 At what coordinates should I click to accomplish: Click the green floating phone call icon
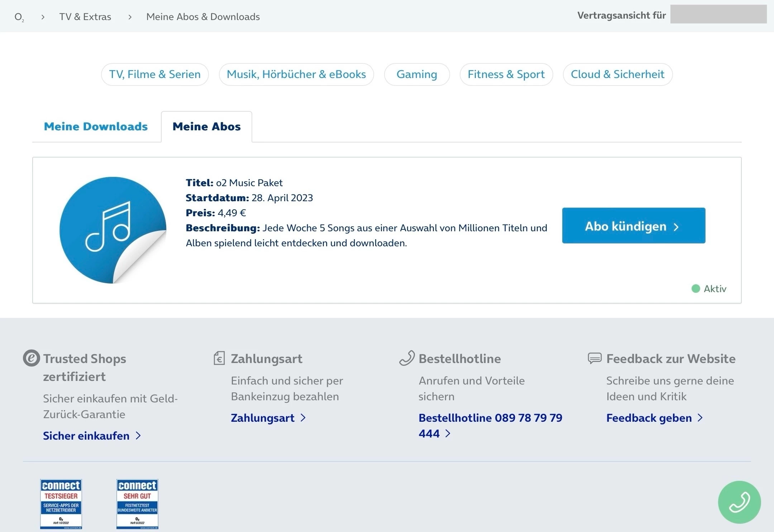click(x=739, y=502)
